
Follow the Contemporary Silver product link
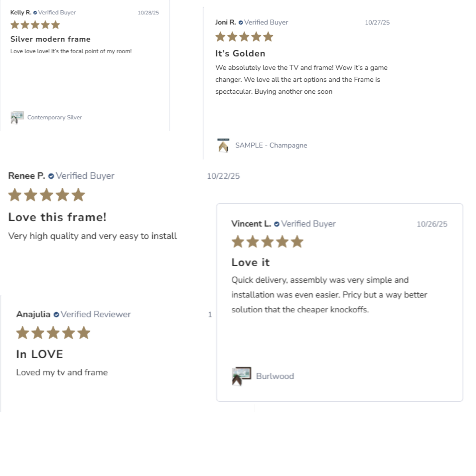(x=55, y=117)
